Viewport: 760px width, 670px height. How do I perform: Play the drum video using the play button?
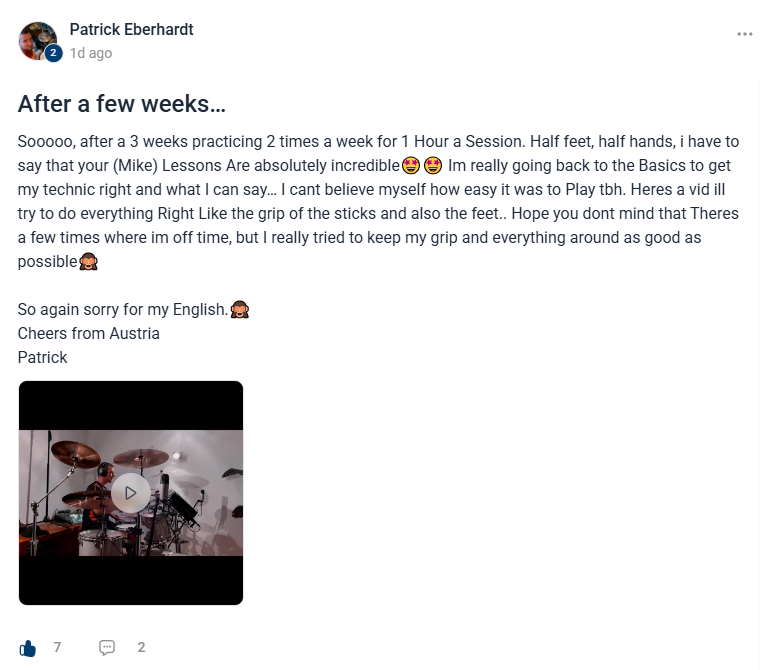tap(131, 493)
